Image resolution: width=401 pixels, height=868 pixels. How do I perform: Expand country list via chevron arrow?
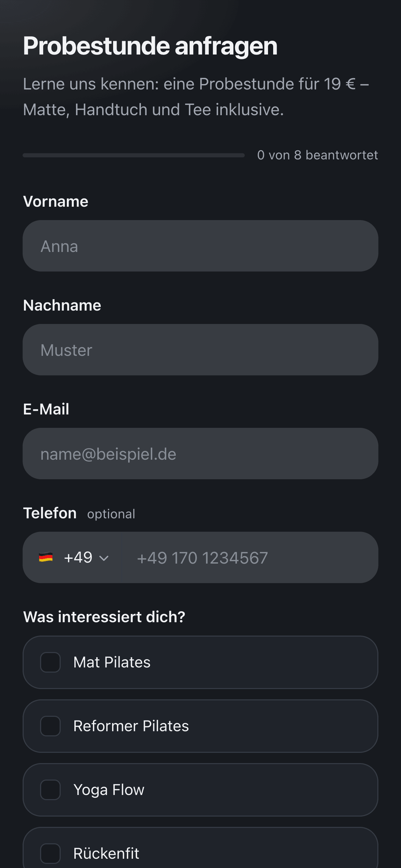pos(104,558)
